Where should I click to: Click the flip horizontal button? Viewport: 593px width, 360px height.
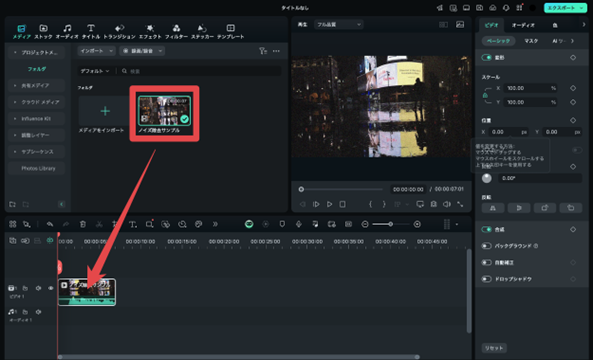(x=493, y=208)
